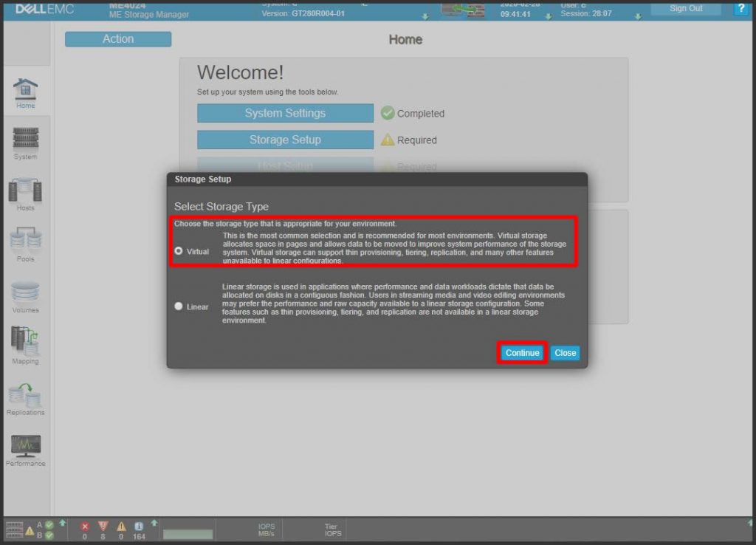Open the Replications section in the sidebar

26,399
